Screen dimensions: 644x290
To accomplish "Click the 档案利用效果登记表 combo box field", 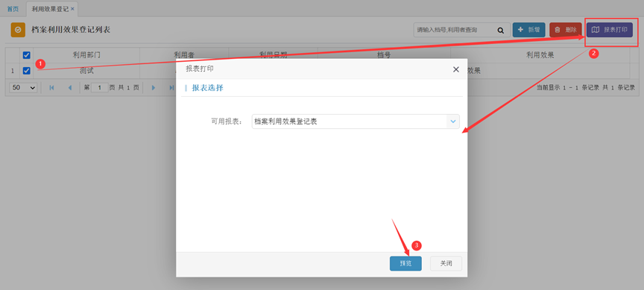I will click(x=356, y=122).
